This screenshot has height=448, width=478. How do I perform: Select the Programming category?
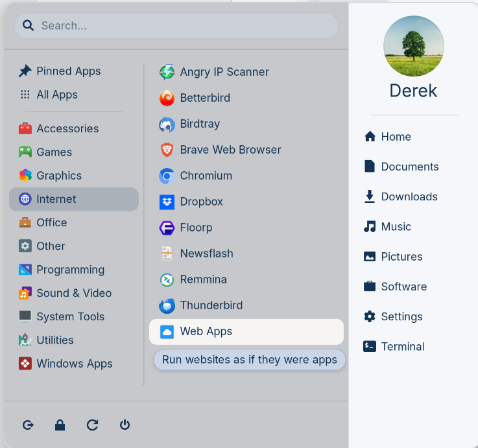pyautogui.click(x=70, y=270)
